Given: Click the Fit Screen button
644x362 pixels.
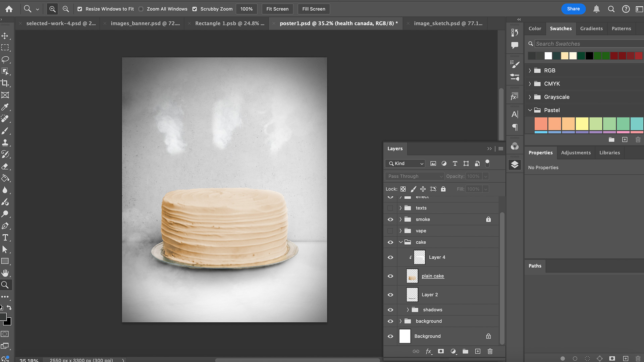Looking at the screenshot, I should [x=277, y=9].
